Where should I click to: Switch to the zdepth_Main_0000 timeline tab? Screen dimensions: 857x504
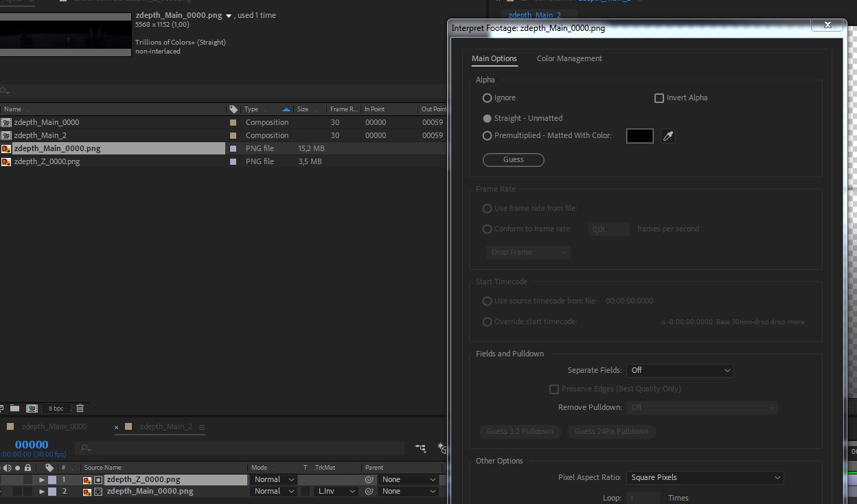coord(54,426)
